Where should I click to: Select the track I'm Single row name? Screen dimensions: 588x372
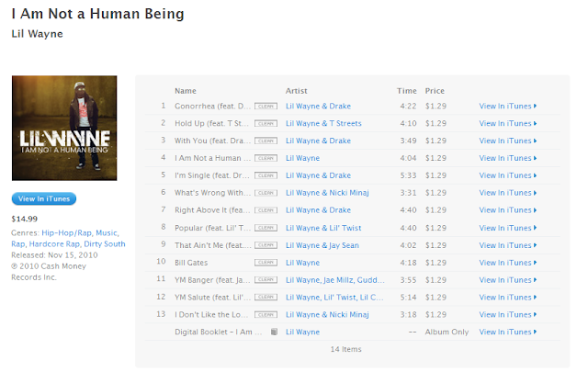click(x=212, y=175)
